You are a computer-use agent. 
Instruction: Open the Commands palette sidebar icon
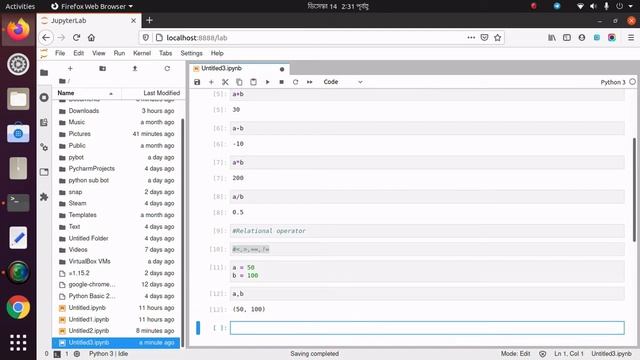pyautogui.click(x=44, y=122)
